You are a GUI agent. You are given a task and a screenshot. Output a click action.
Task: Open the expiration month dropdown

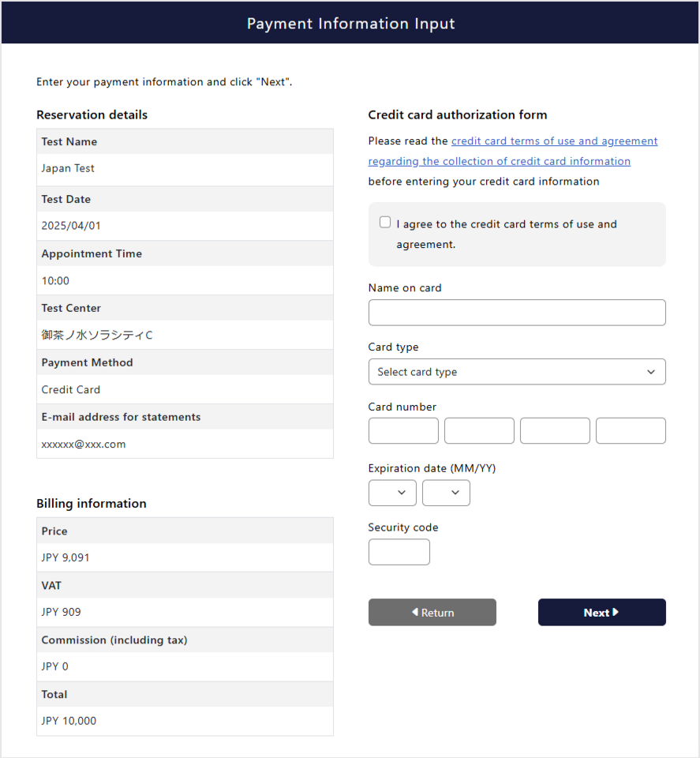click(392, 492)
